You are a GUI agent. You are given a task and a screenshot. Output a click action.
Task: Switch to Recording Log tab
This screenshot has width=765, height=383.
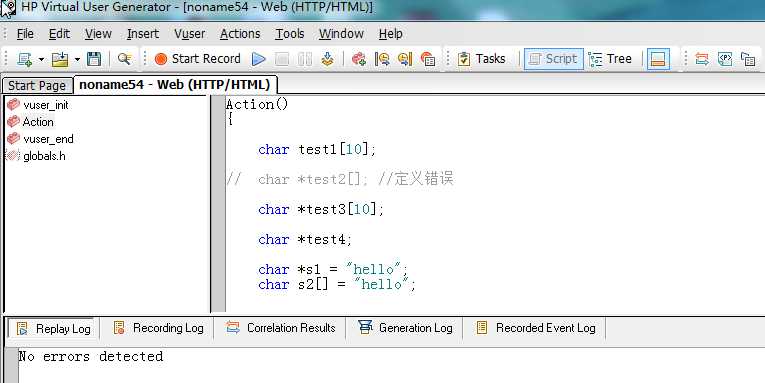tap(158, 328)
